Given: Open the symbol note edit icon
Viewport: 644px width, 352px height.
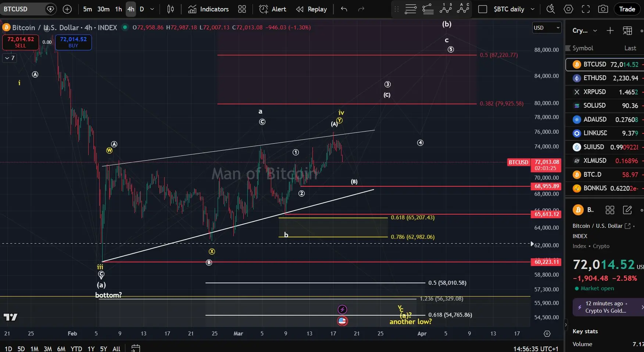Looking at the screenshot, I should [627, 210].
